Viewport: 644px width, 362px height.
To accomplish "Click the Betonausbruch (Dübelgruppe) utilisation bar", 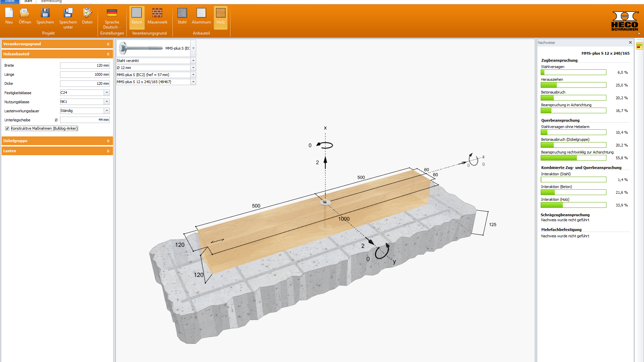I will tap(574, 145).
